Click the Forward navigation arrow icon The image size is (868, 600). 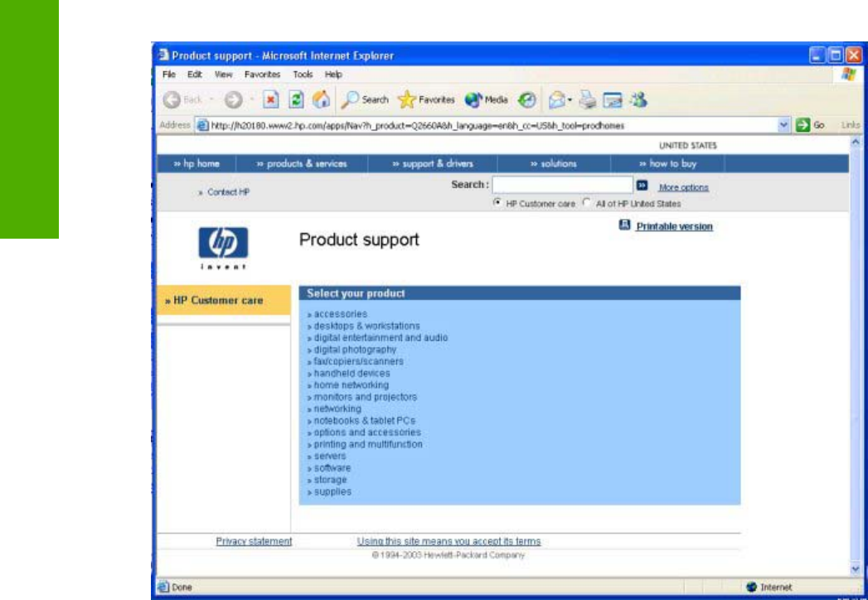point(233,100)
